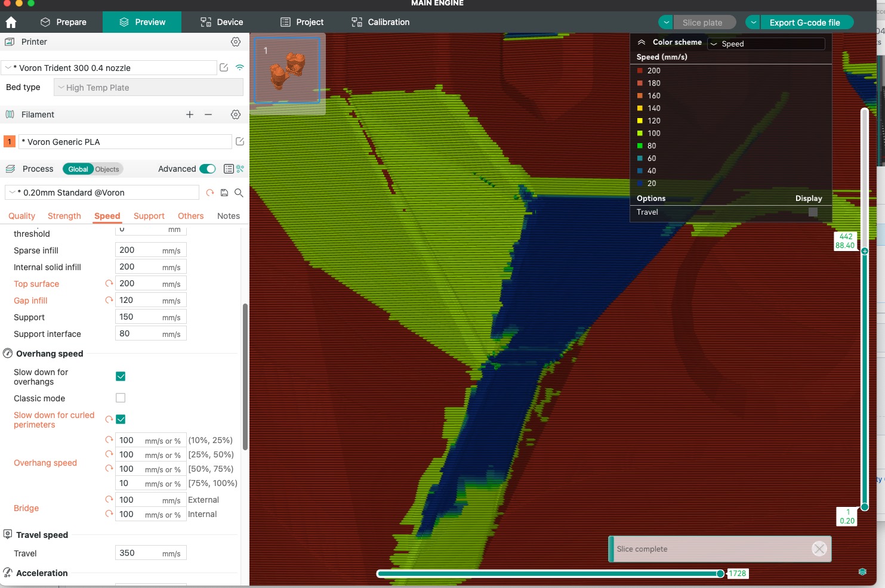885x588 pixels.
Task: Select the plate 1 thumbnail
Action: pos(287,70)
